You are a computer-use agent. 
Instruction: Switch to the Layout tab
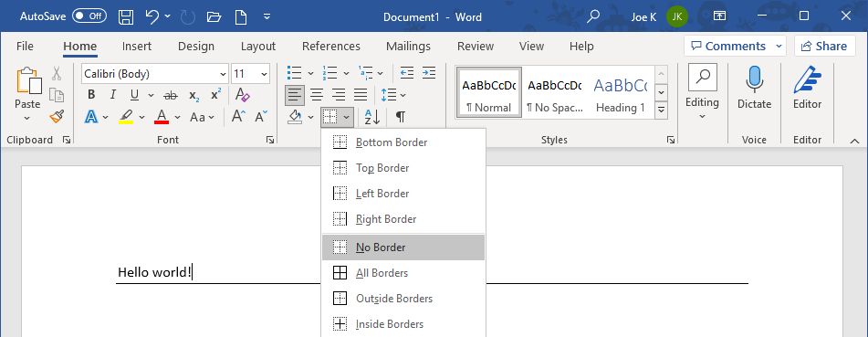coord(258,46)
